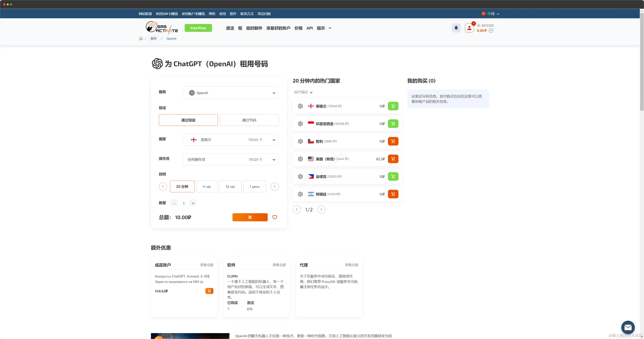
Task: Add 菲律宾 number to cart
Action: [393, 177]
